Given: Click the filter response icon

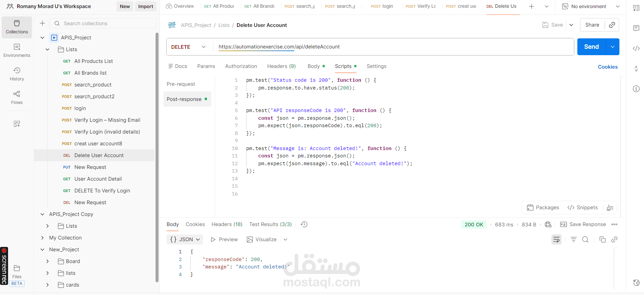Looking at the screenshot, I should tap(574, 239).
